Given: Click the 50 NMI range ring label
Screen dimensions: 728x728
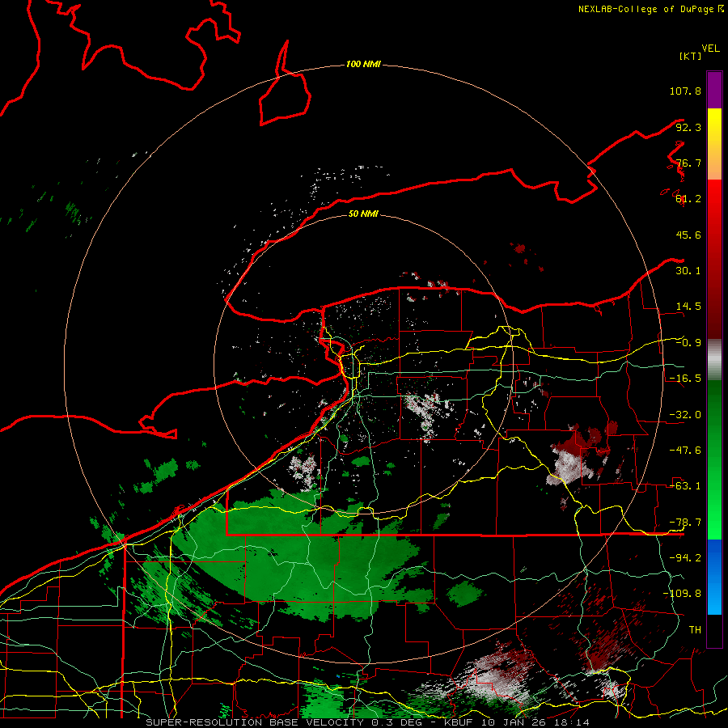Looking at the screenshot, I should 363,214.
